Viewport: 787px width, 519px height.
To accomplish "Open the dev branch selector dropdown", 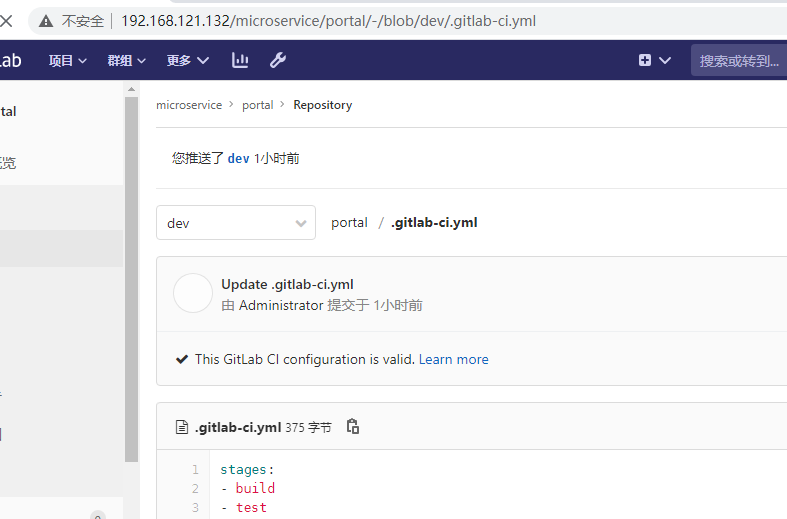I will pyautogui.click(x=236, y=222).
